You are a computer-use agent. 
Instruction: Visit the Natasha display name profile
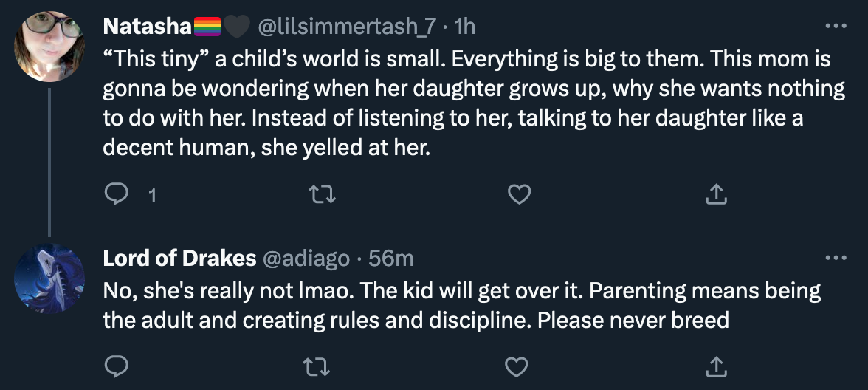(148, 26)
